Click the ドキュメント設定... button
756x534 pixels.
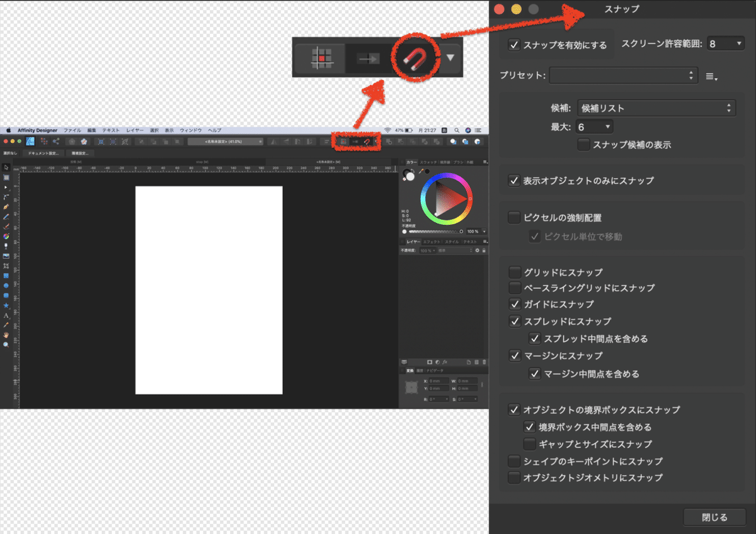click(x=43, y=153)
